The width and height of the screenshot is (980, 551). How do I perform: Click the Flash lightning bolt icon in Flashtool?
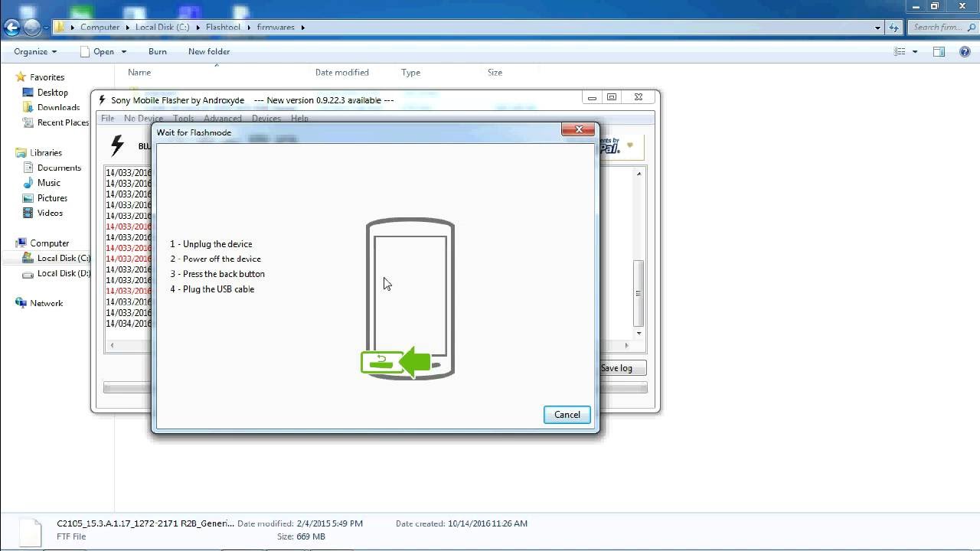117,145
